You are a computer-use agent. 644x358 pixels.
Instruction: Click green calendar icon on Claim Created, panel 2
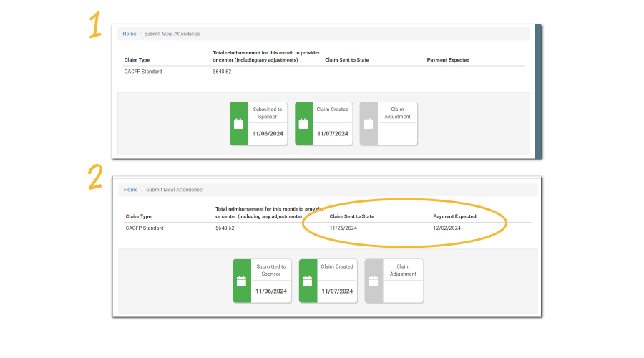tap(308, 281)
